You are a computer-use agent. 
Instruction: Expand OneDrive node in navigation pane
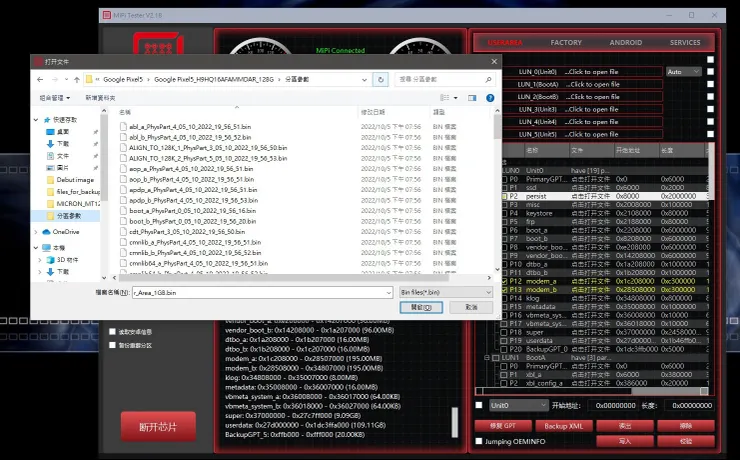click(x=36, y=232)
